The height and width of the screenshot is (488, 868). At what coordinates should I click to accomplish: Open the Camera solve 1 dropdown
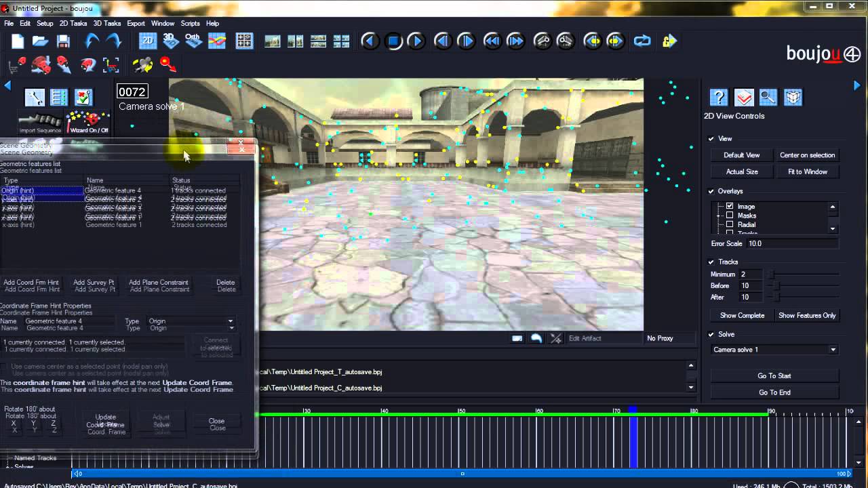pos(774,350)
